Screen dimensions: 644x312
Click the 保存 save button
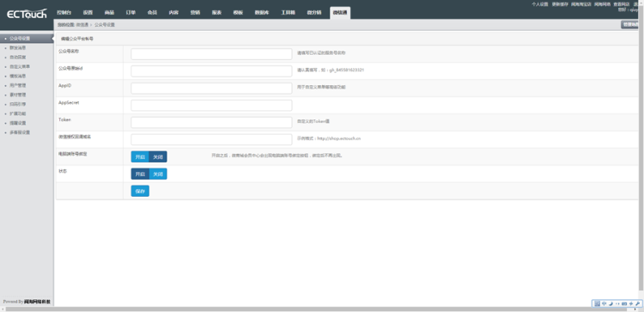pyautogui.click(x=140, y=191)
